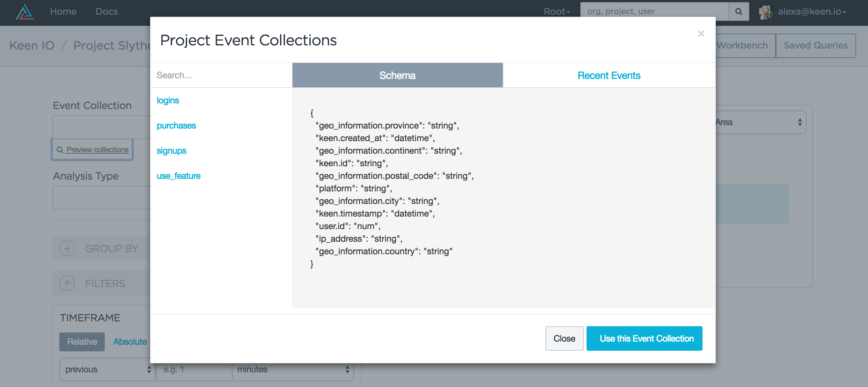This screenshot has height=387, width=868.
Task: Switch timeframe to Relative
Action: (82, 342)
